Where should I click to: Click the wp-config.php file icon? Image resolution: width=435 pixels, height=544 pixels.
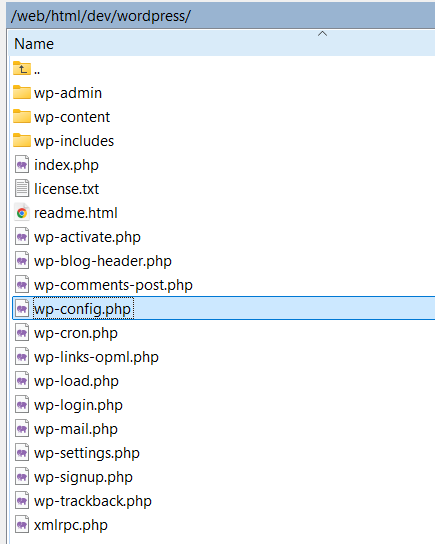(22, 308)
